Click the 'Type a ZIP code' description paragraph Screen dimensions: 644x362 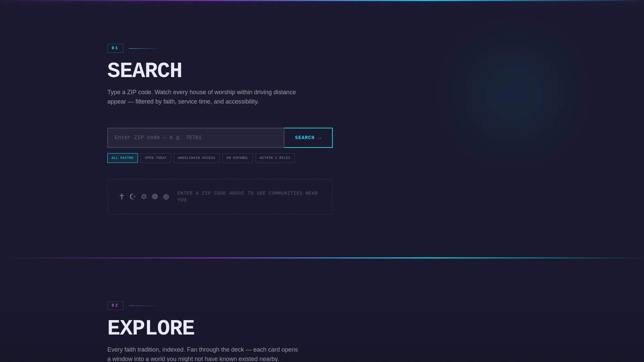tap(202, 97)
